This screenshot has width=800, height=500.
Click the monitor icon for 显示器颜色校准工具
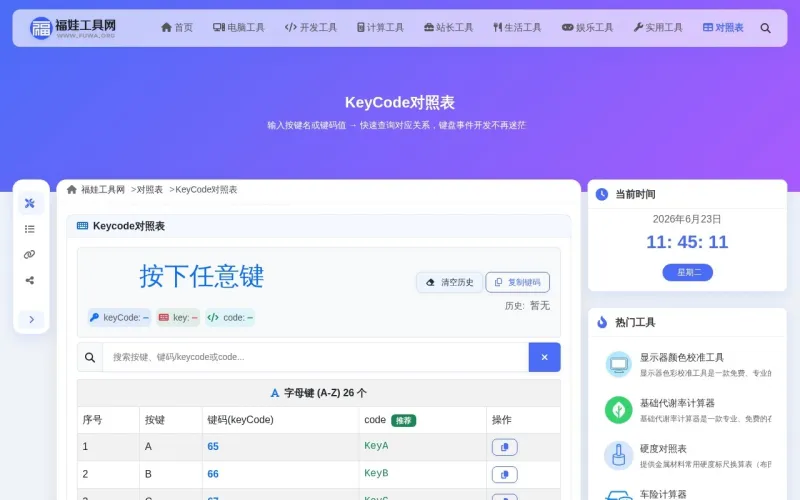(618, 364)
